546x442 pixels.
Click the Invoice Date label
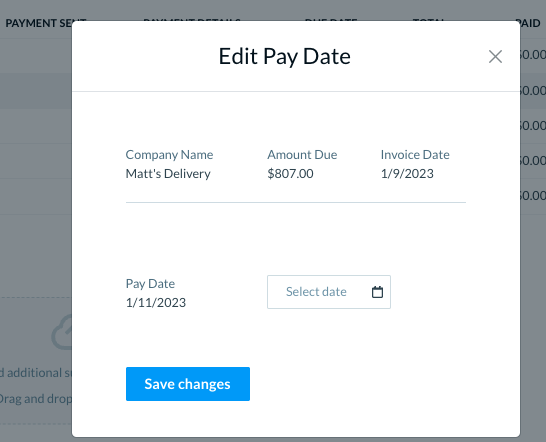pyautogui.click(x=415, y=155)
